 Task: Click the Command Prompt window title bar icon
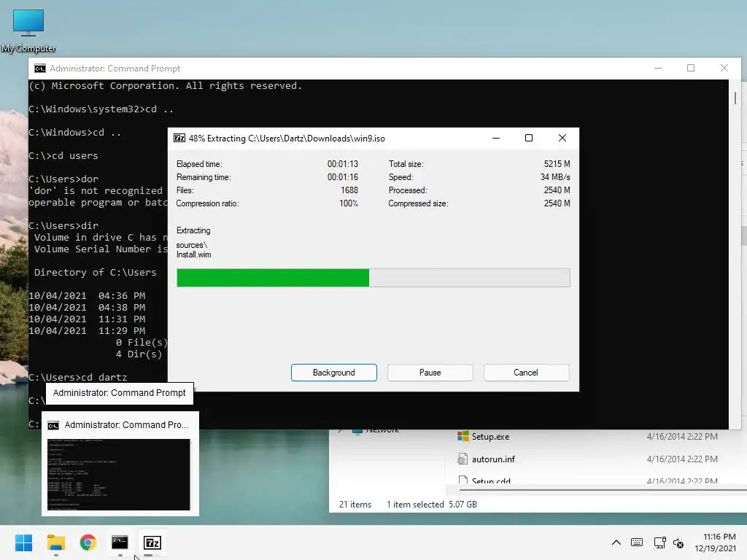point(40,69)
